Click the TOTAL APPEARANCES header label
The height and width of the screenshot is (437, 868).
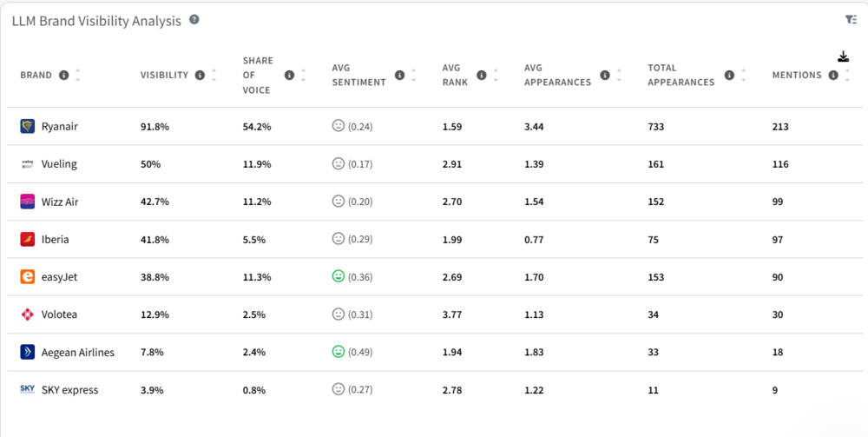point(681,75)
